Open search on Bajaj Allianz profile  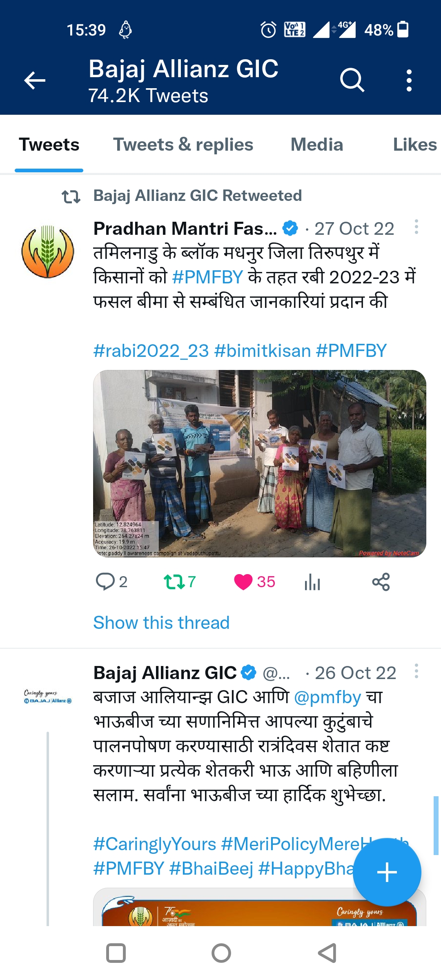(x=352, y=80)
